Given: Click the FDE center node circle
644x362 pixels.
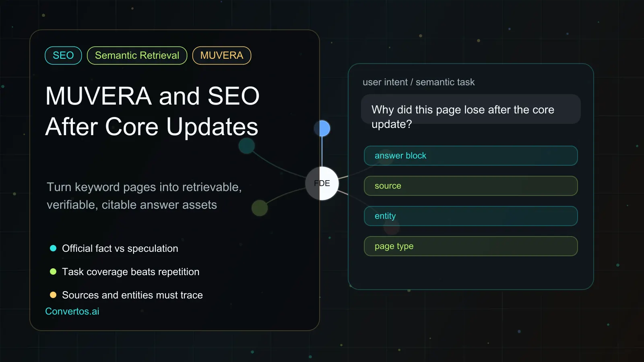Looking at the screenshot, I should point(322,183).
